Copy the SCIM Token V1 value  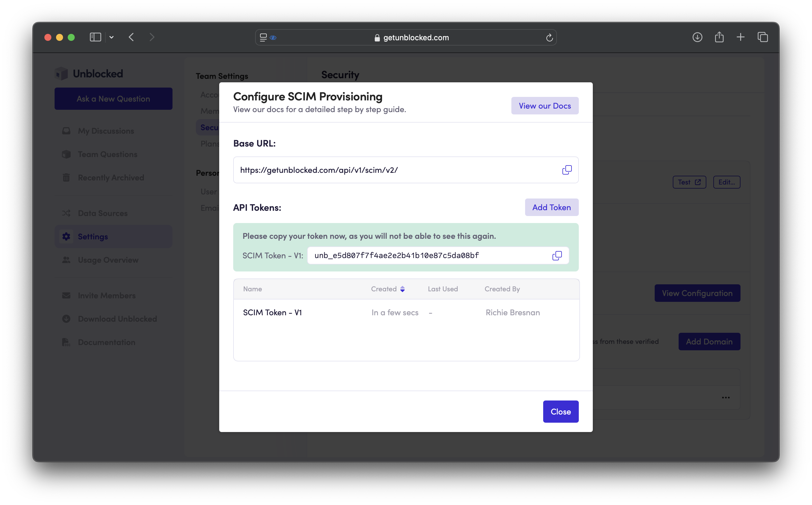pyautogui.click(x=557, y=255)
